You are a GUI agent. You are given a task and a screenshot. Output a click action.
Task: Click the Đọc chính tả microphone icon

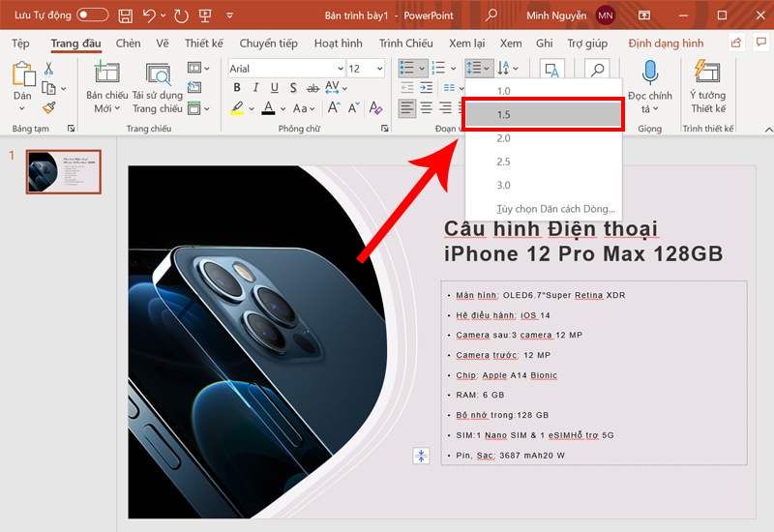click(x=649, y=74)
